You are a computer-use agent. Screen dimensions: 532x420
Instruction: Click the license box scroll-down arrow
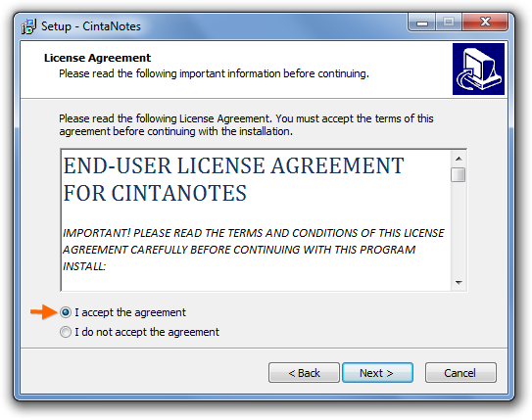[459, 282]
